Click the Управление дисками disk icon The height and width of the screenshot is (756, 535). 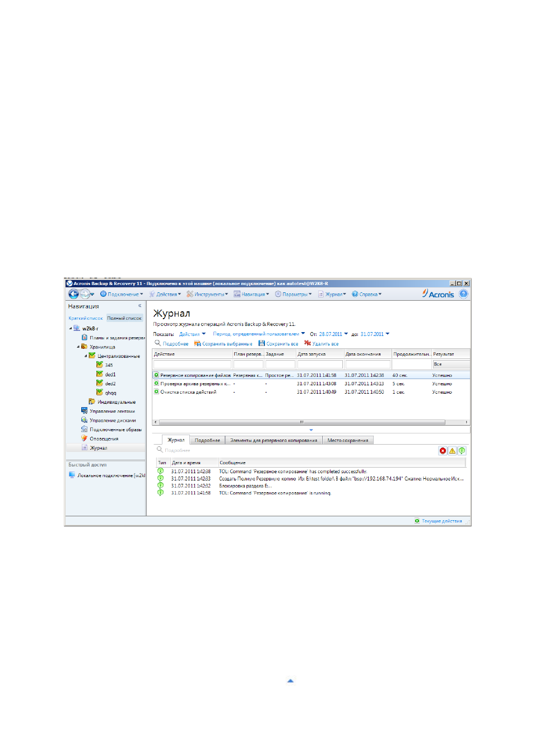coord(85,420)
